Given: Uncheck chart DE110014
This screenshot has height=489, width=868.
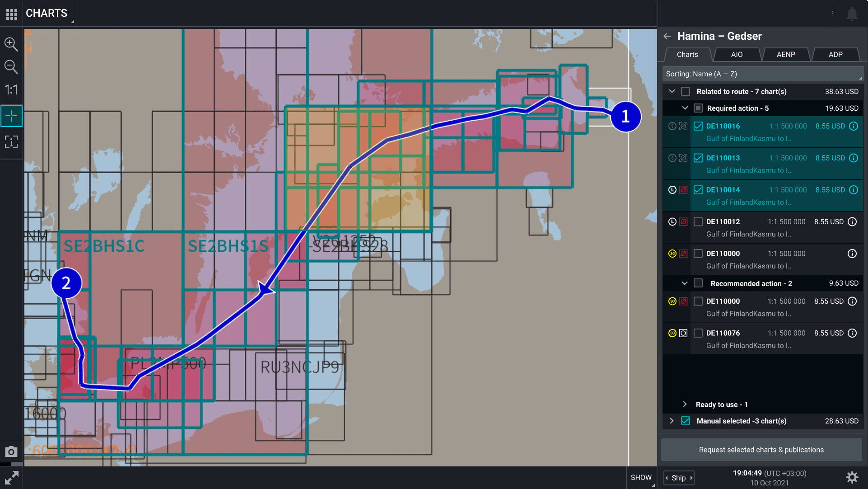Looking at the screenshot, I should [x=698, y=190].
